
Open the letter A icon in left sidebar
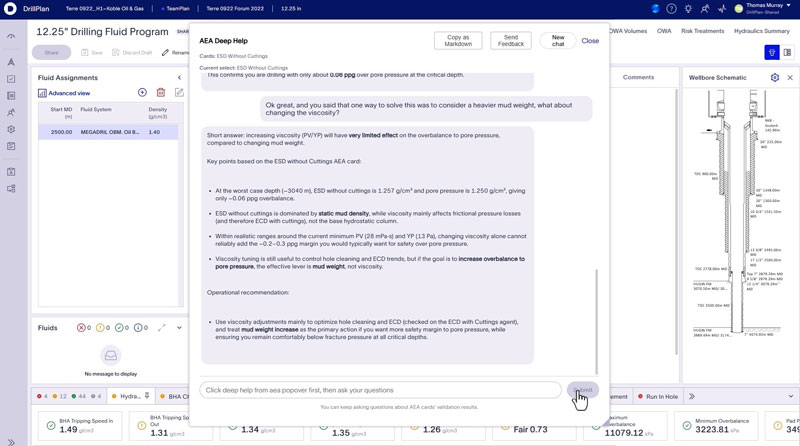pyautogui.click(x=11, y=62)
